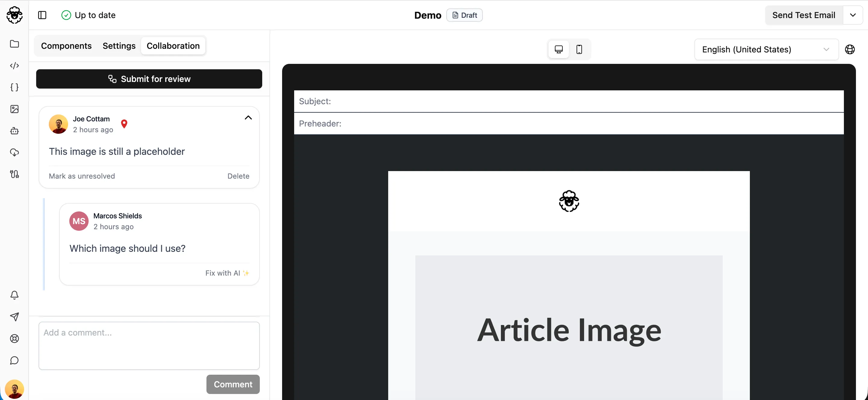
Task: Click the Add a comment text field
Action: click(149, 345)
